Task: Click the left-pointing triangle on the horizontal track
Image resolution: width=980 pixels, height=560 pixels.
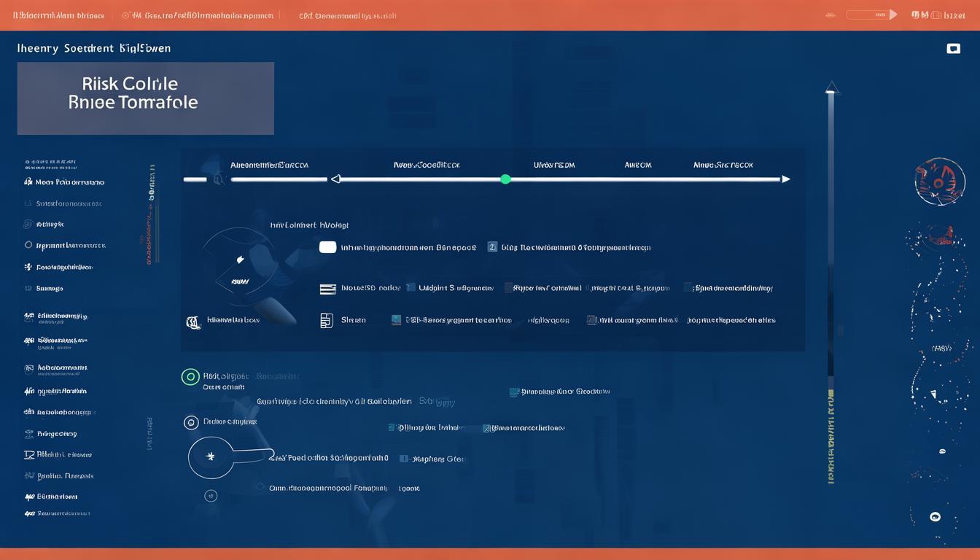Action: (335, 179)
